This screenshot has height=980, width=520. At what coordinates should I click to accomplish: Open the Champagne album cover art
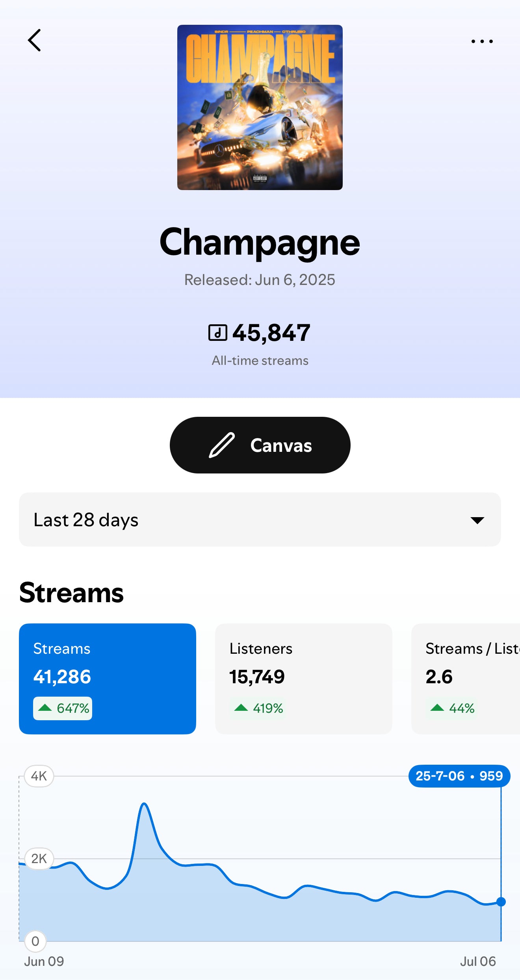pos(260,107)
